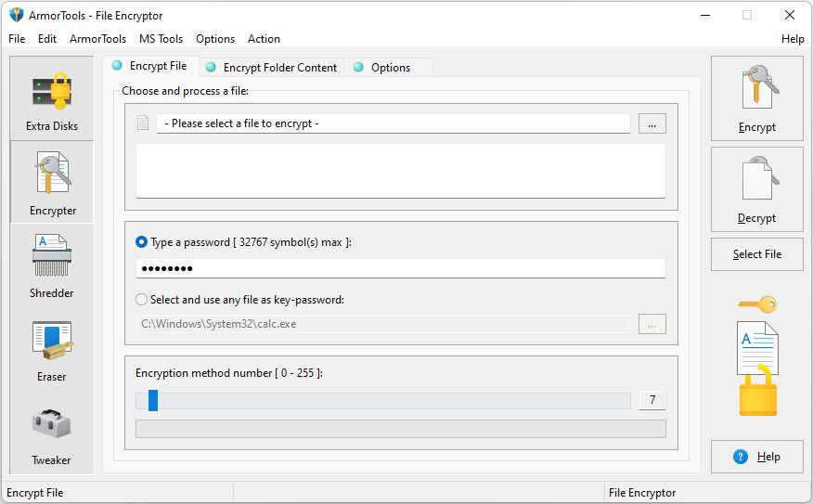
Task: Open the Help menu in menu bar
Action: click(793, 39)
